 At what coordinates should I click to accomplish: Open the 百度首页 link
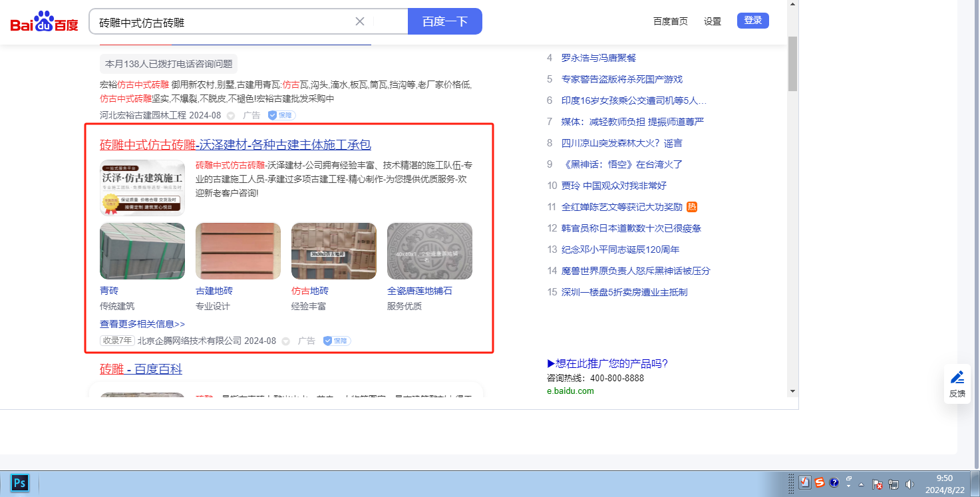point(671,21)
